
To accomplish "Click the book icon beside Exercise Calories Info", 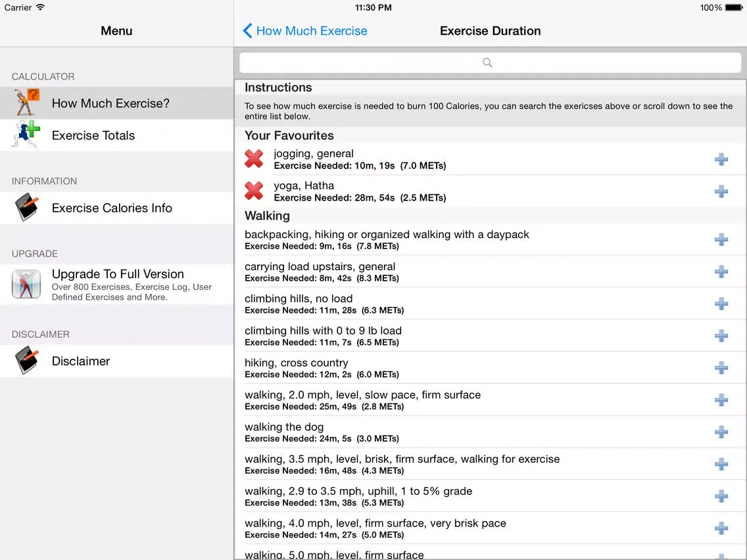I will point(26,207).
